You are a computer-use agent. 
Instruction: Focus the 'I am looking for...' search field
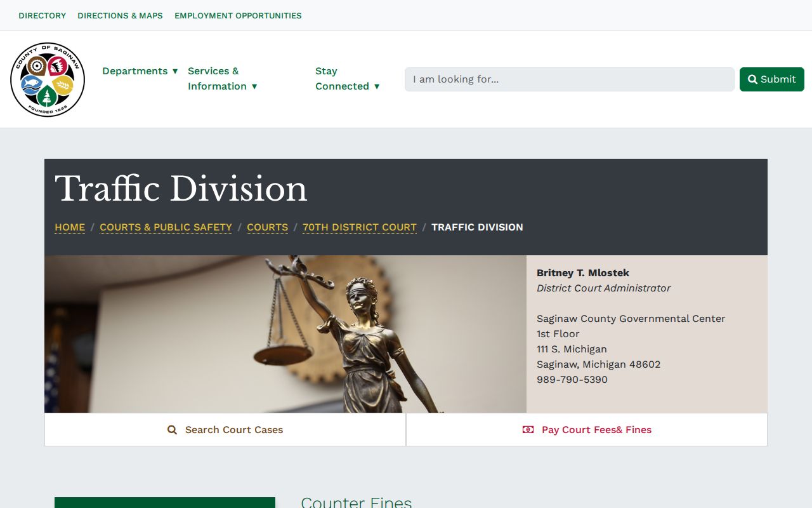[x=570, y=79]
